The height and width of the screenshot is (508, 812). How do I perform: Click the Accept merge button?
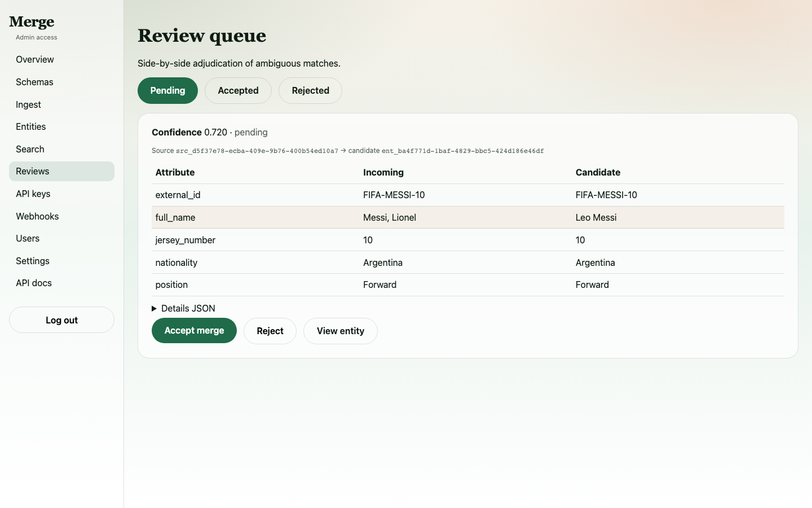(194, 331)
